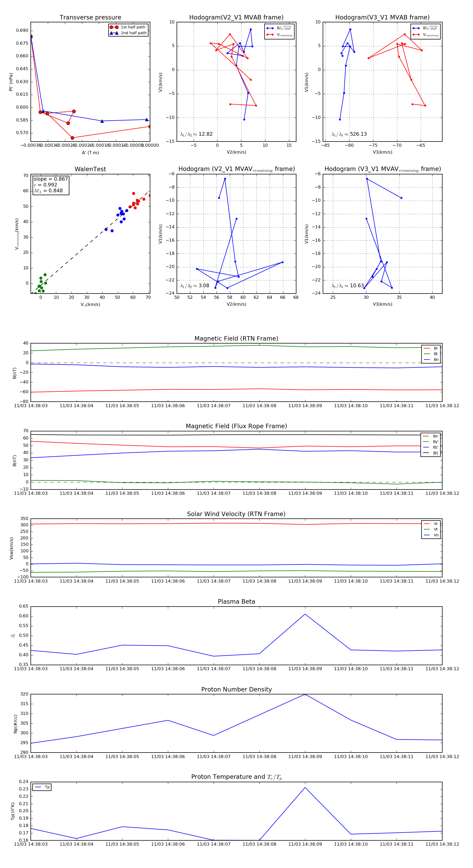Select the Bz' legend entry
The image size is (473, 868).
pos(431,447)
